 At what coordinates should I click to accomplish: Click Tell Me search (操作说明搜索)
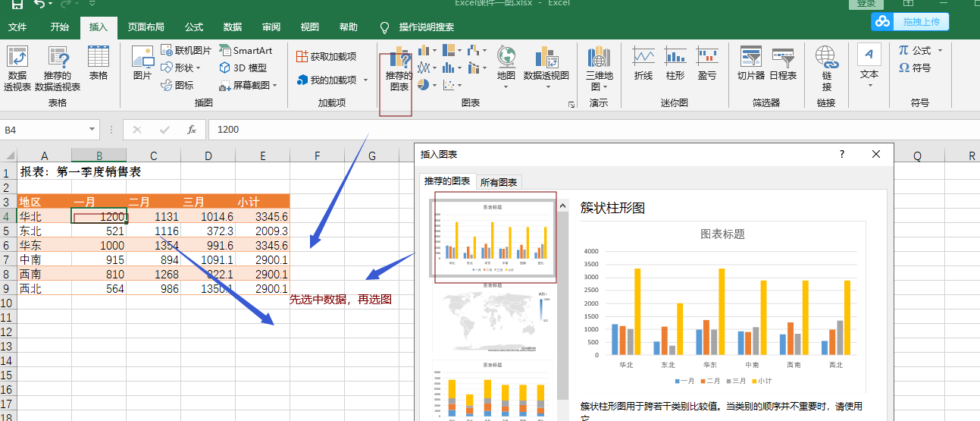pyautogui.click(x=418, y=27)
